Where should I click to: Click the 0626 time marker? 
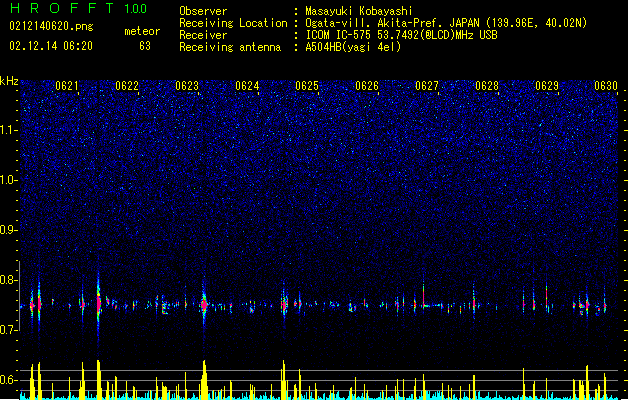tap(367, 86)
